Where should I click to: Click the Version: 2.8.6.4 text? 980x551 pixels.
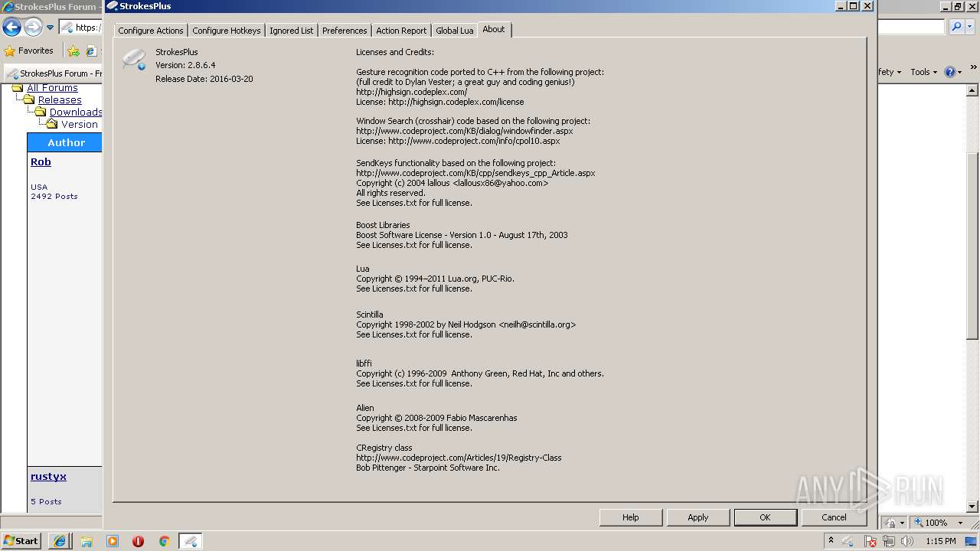185,65
